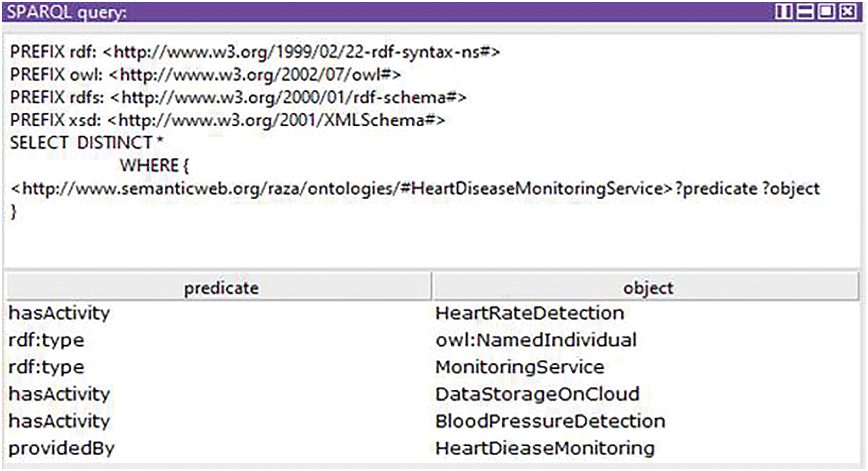Select the HeartDieaseMonitoring object cell

(x=545, y=448)
